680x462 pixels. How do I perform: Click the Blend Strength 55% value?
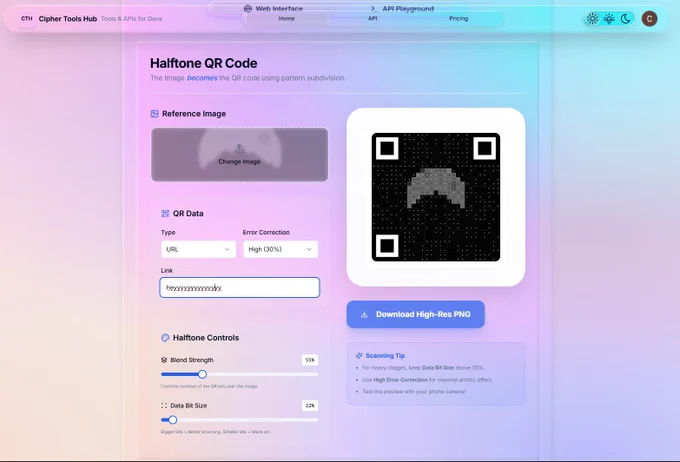point(310,360)
